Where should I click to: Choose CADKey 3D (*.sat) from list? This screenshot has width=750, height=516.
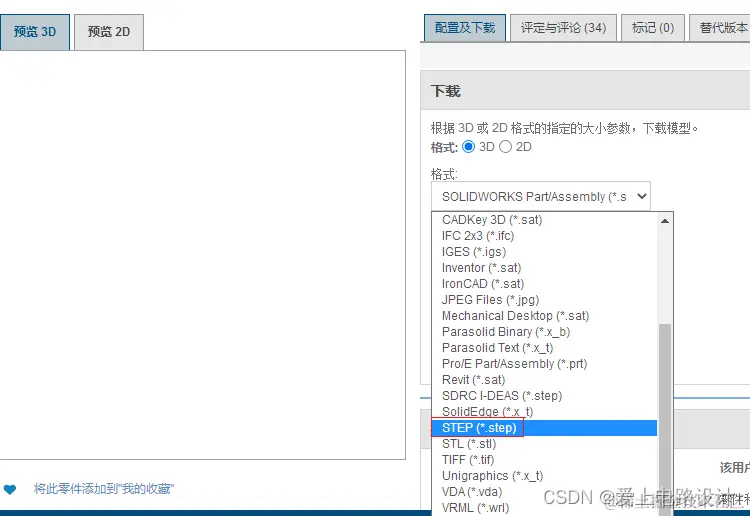(x=544, y=220)
